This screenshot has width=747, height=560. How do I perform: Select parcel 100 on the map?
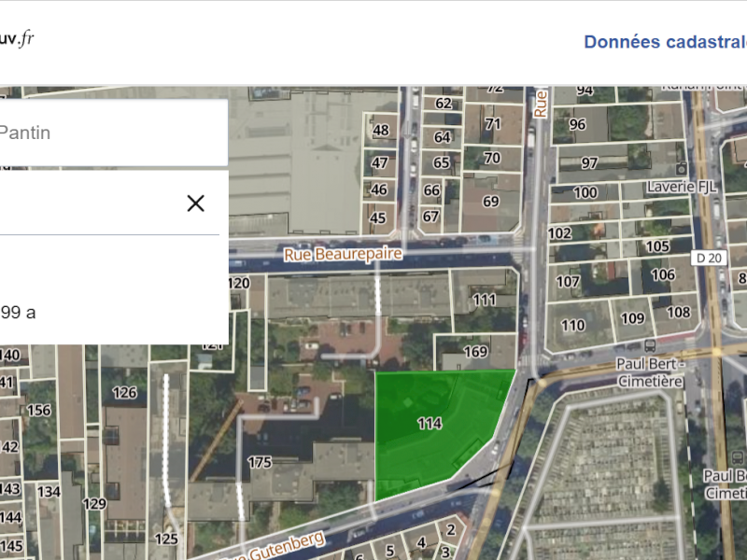point(585,193)
